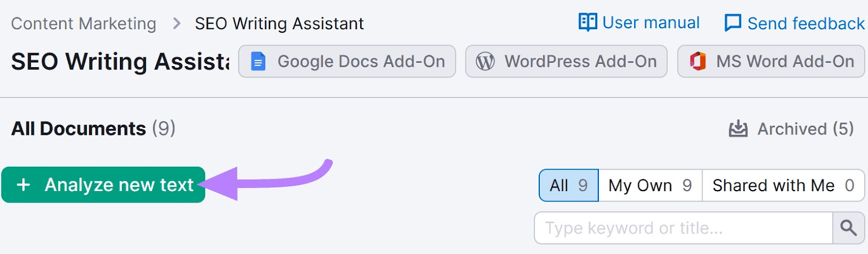Click the Archived inbox icon
Screen dimensions: 868x254
coord(738,129)
